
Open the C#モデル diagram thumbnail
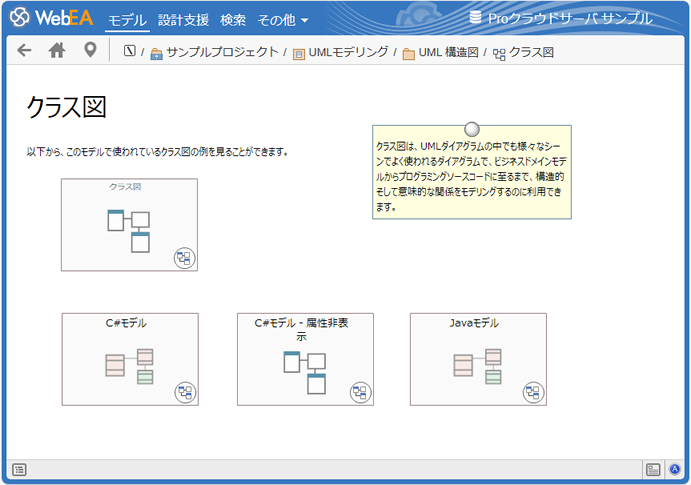(130, 359)
